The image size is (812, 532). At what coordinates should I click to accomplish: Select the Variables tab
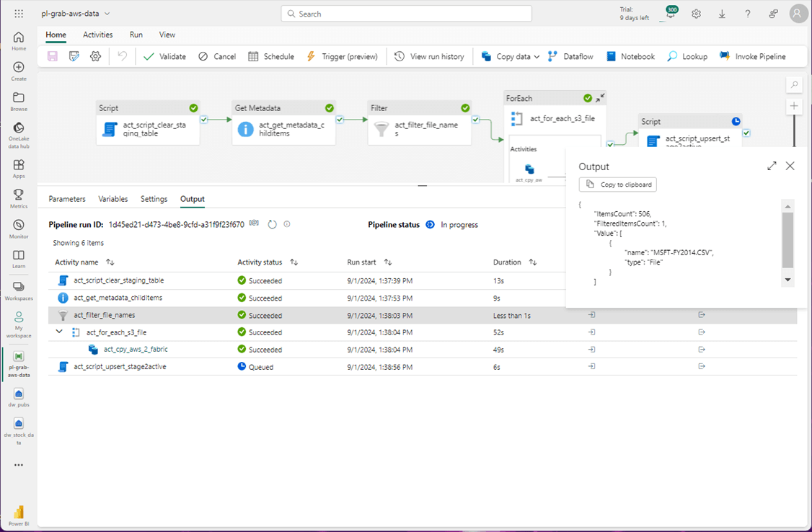pyautogui.click(x=113, y=199)
